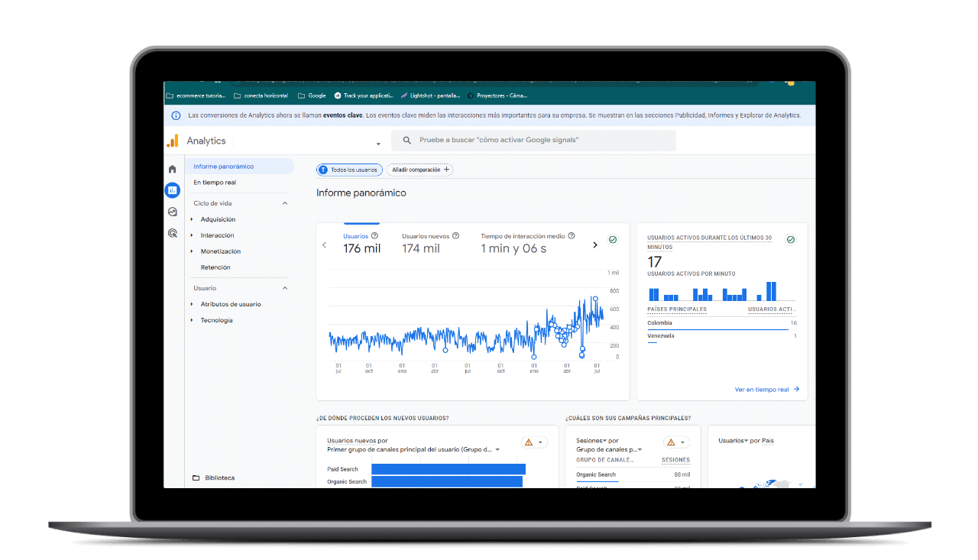Click the Analytics search field
This screenshot has width=978, height=560.
pos(535,141)
